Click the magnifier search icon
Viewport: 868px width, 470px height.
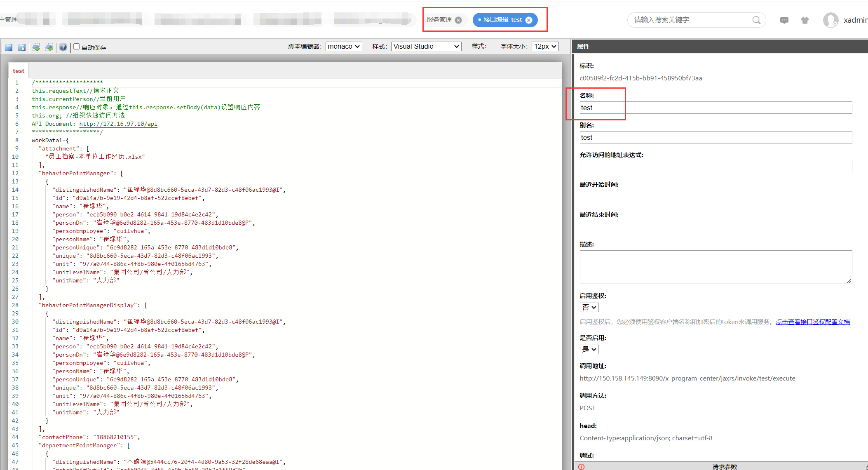[756, 20]
